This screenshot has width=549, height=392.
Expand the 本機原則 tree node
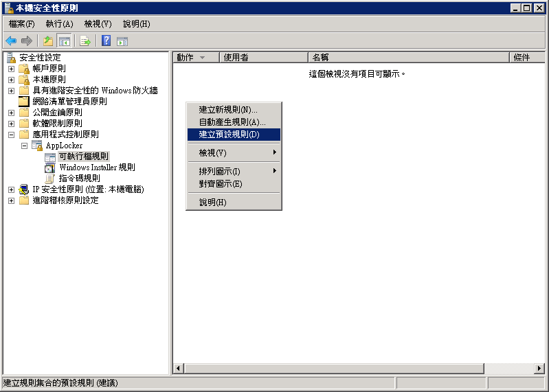pos(11,80)
